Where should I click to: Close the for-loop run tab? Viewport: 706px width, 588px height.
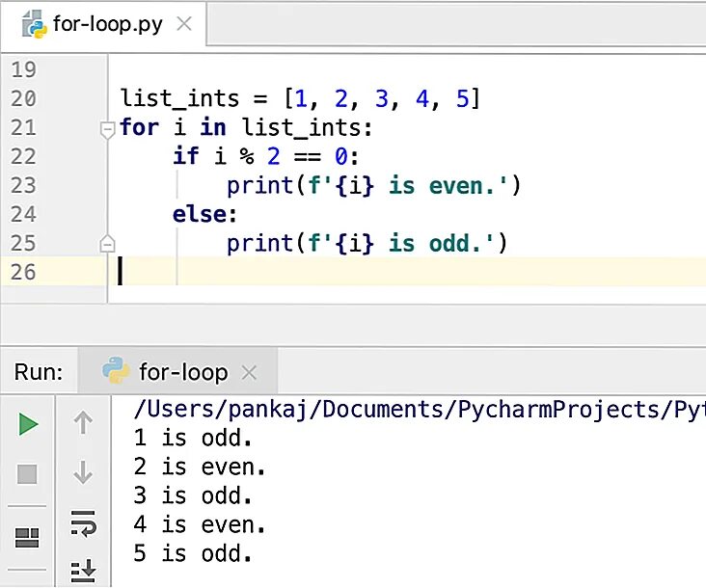249,372
